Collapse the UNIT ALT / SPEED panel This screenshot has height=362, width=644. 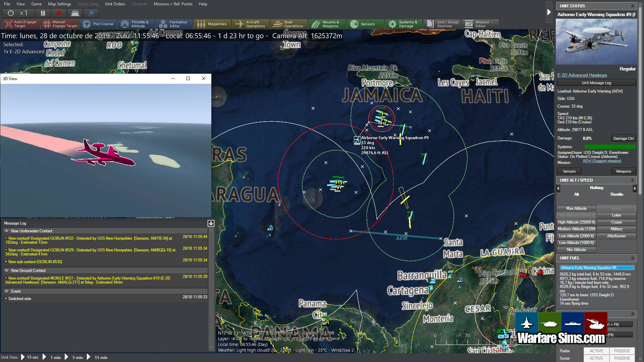click(632, 180)
